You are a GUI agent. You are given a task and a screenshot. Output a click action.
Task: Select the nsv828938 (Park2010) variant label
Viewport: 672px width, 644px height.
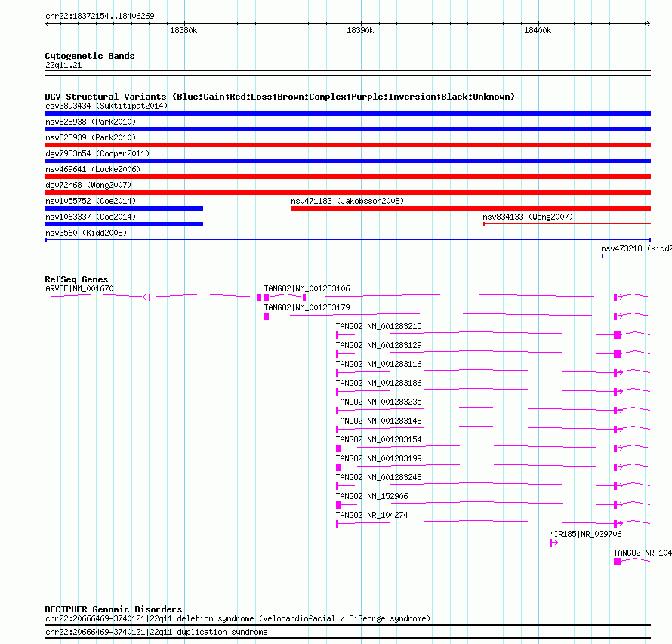click(x=91, y=122)
